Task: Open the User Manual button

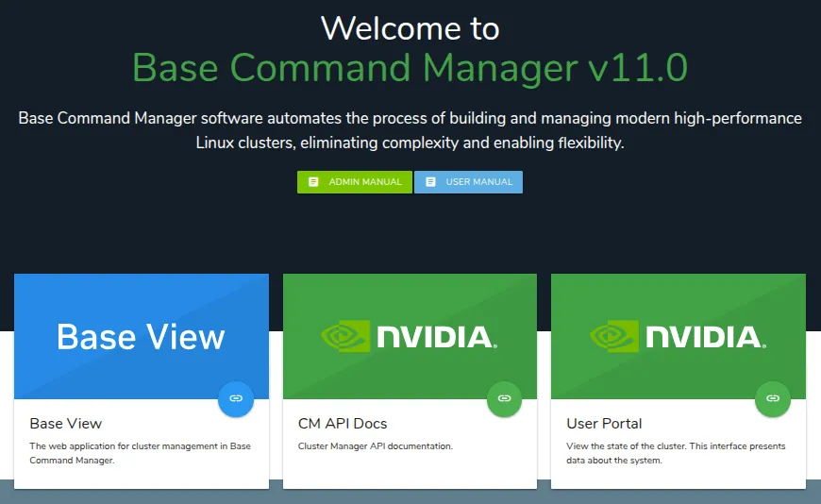Action: [x=469, y=182]
